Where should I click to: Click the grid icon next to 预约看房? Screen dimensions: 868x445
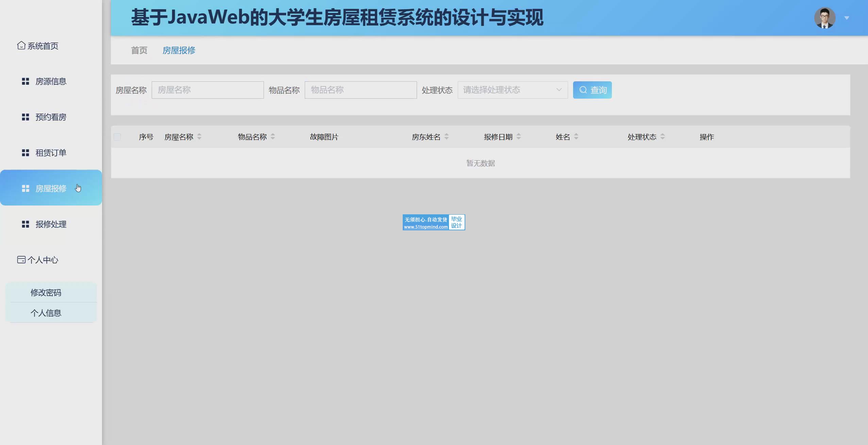pyautogui.click(x=26, y=117)
